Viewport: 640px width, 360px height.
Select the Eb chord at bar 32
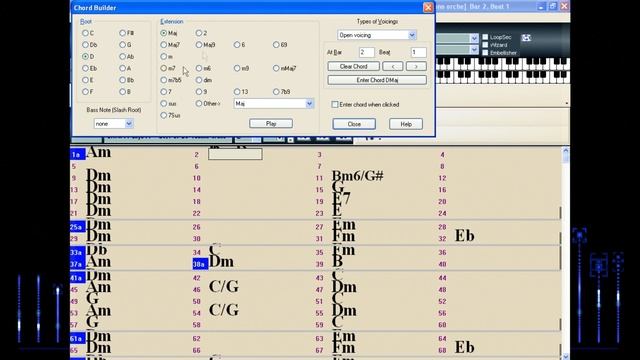(464, 236)
